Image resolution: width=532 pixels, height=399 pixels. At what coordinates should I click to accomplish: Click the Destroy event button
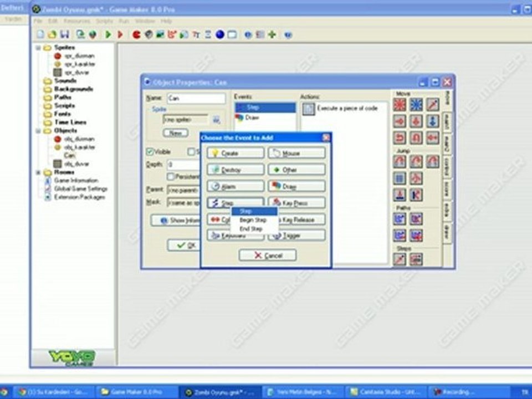(235, 170)
